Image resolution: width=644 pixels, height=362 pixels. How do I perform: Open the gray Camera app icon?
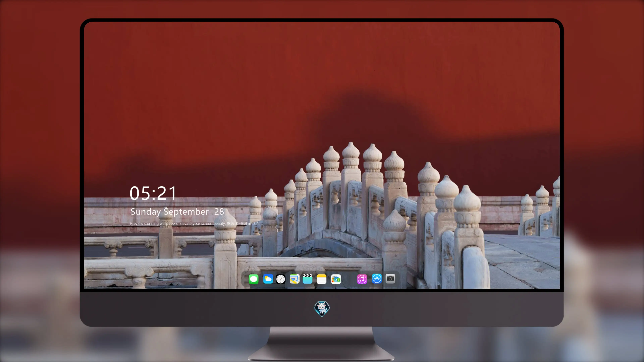point(390,279)
